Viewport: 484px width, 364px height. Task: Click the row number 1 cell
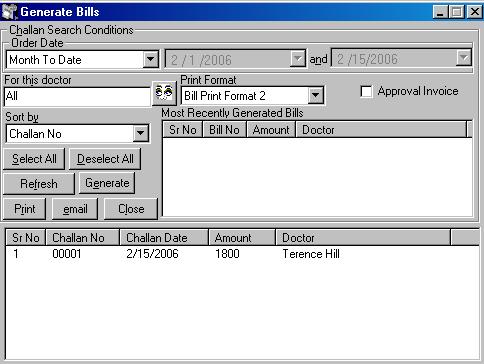[16, 254]
